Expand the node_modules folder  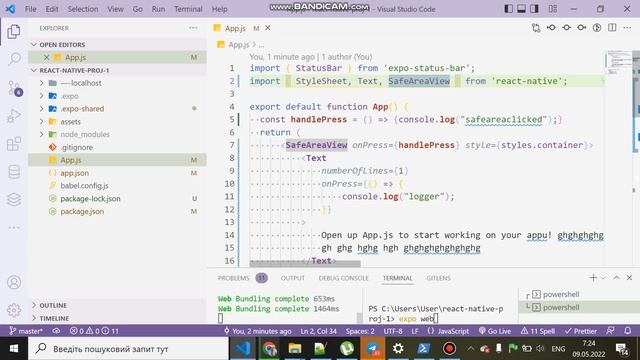41,134
